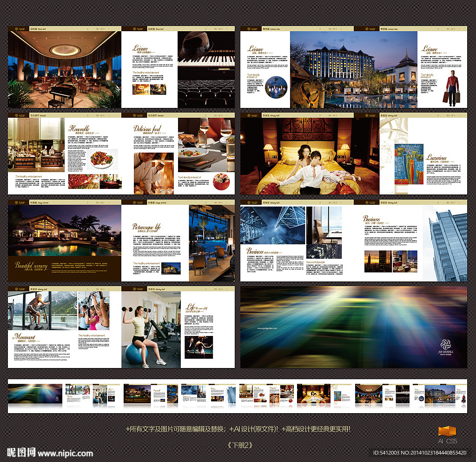The image size is (476, 462).
Task: Click the wine glasses dining table photo
Action: point(206,145)
